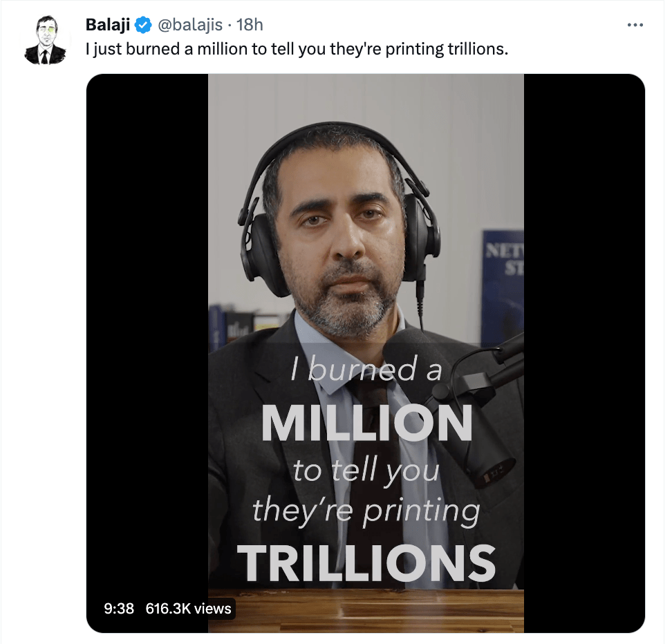672x644 pixels.
Task: Open Balaji's profile avatar picture
Action: [46, 41]
